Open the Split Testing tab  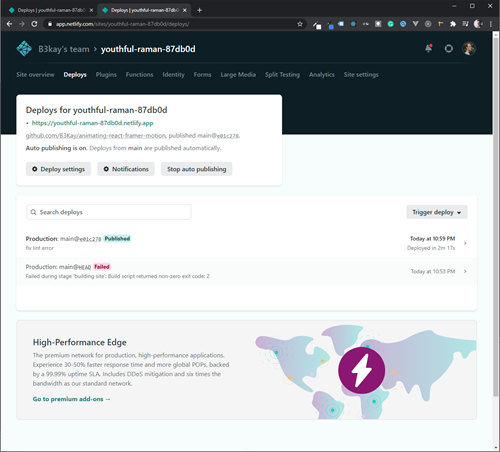point(282,75)
